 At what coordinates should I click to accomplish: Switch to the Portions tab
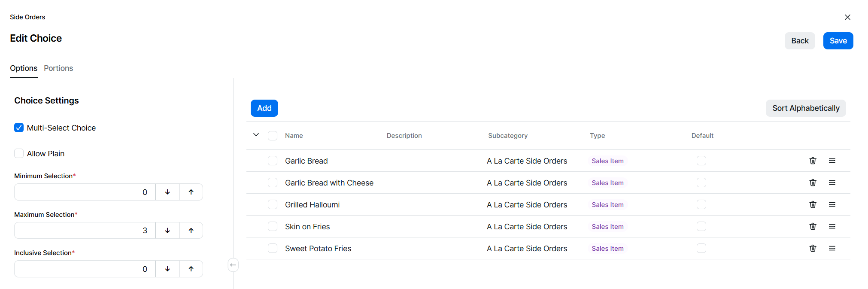click(58, 68)
